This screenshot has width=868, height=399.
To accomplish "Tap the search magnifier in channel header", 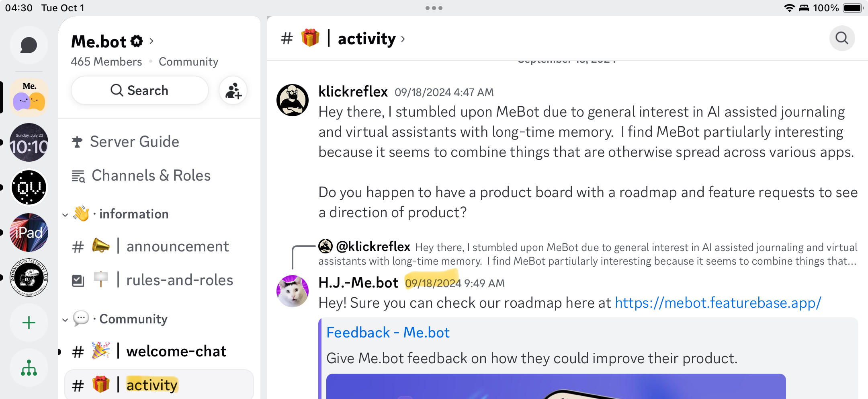I will [842, 39].
